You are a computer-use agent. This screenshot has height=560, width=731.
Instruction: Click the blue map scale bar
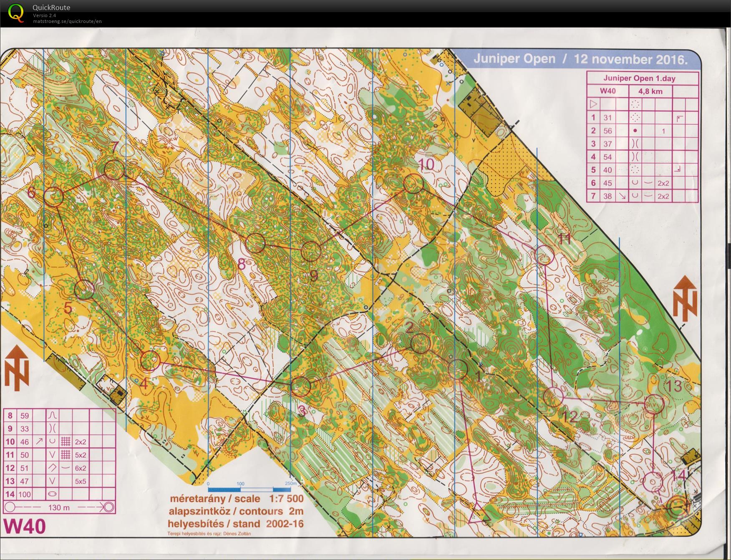(x=249, y=489)
